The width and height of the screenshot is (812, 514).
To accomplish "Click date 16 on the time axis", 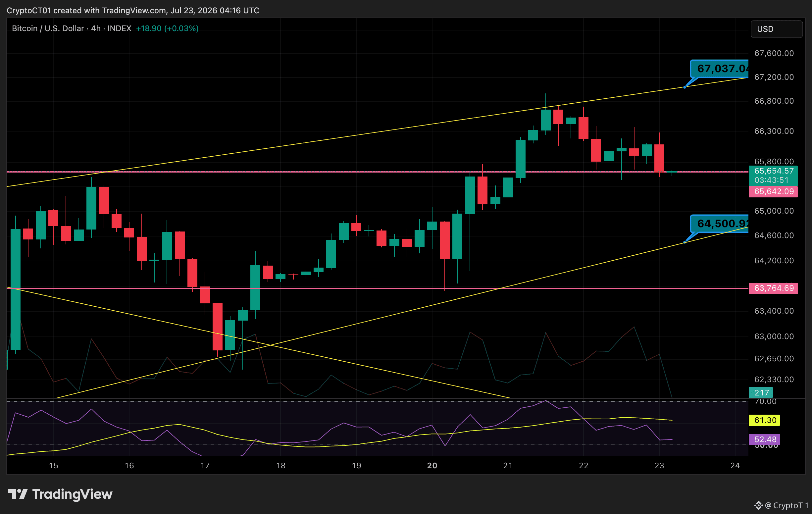I will point(129,466).
